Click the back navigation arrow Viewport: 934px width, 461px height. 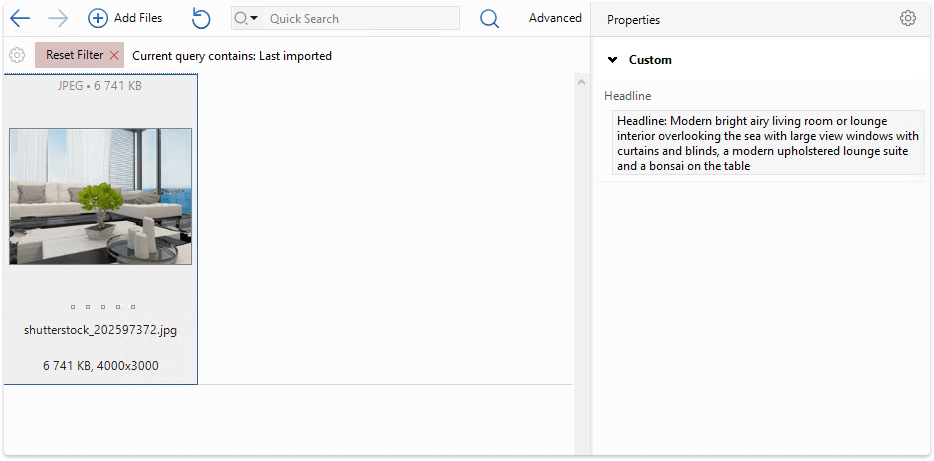[20, 18]
